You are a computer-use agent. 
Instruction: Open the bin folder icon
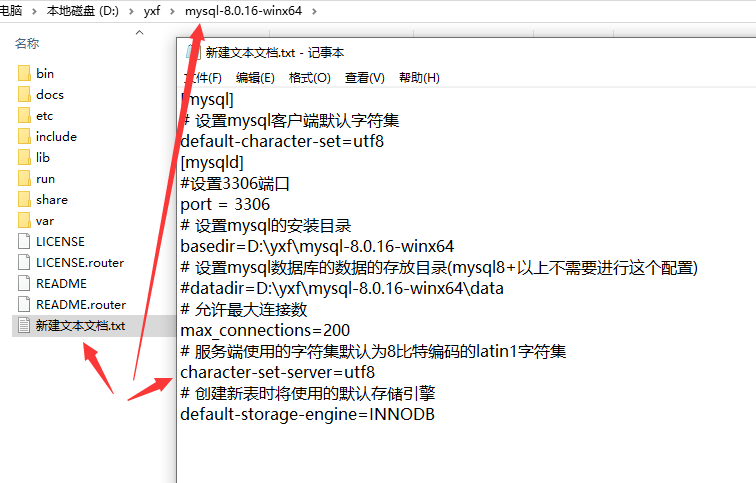tap(24, 74)
